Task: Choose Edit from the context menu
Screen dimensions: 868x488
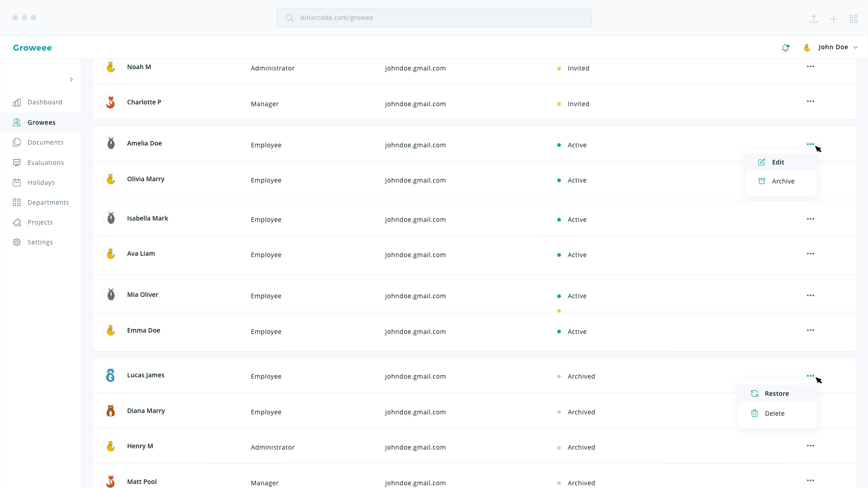Action: 778,162
